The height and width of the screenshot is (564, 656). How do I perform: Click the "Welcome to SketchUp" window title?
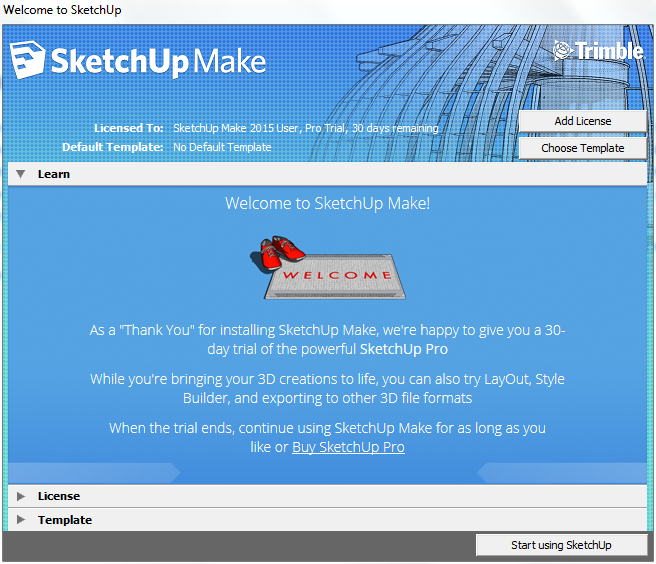pyautogui.click(x=62, y=10)
